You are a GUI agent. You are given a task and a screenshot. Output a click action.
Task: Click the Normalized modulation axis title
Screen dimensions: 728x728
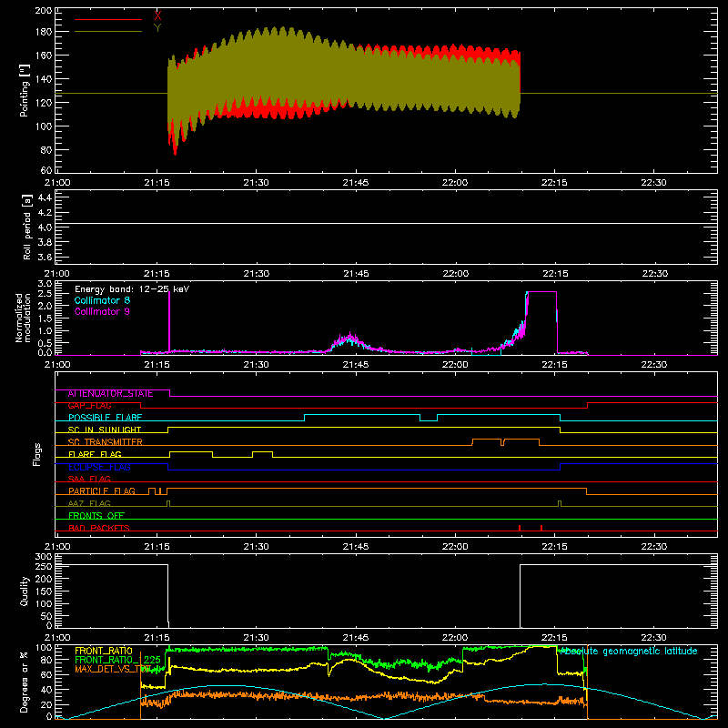23,318
